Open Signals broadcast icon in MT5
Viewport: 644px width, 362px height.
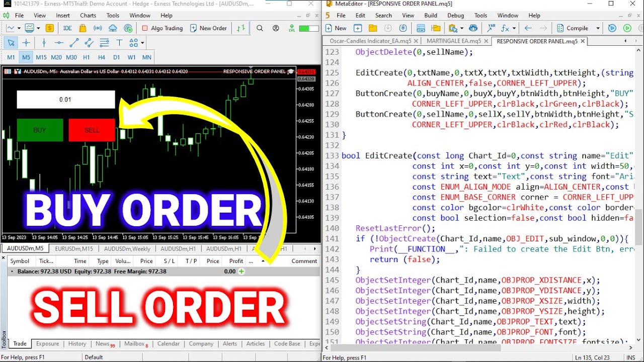98,28
